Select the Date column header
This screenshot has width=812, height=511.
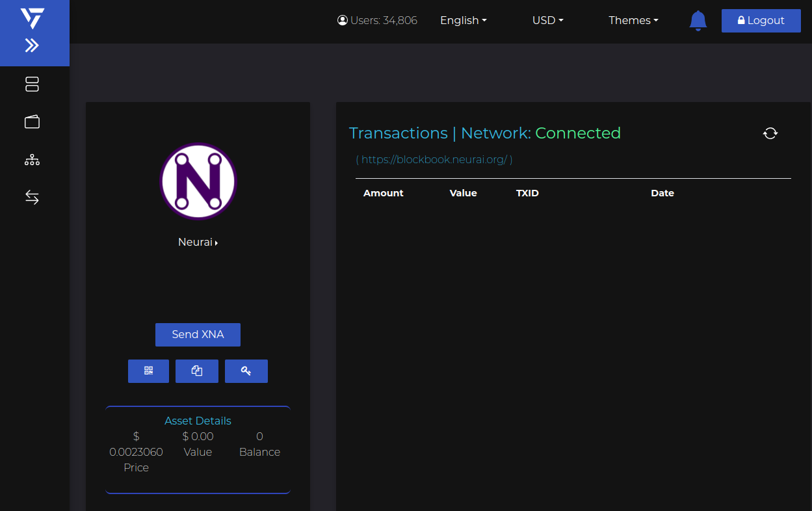(x=662, y=193)
